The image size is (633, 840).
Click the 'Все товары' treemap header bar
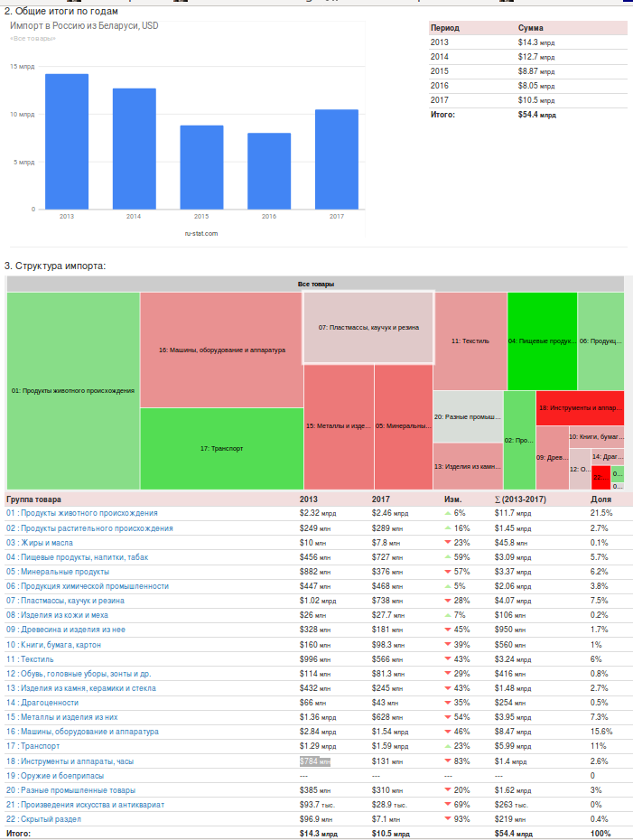(315, 285)
